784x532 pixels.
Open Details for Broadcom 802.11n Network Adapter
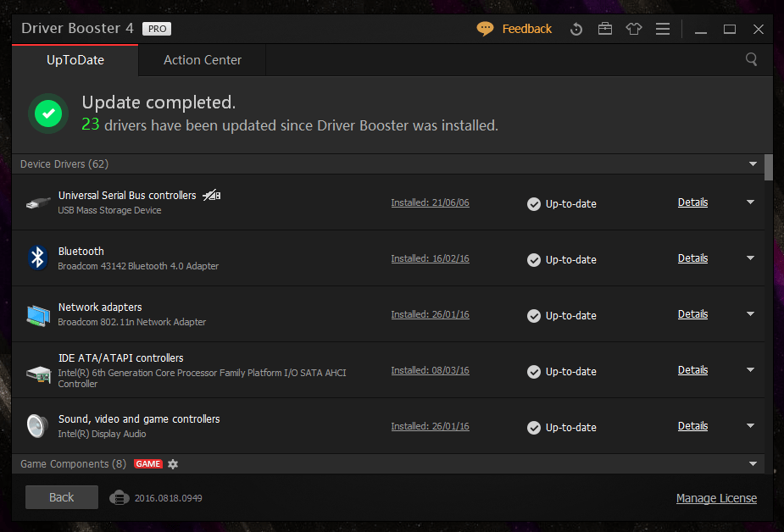coord(692,314)
